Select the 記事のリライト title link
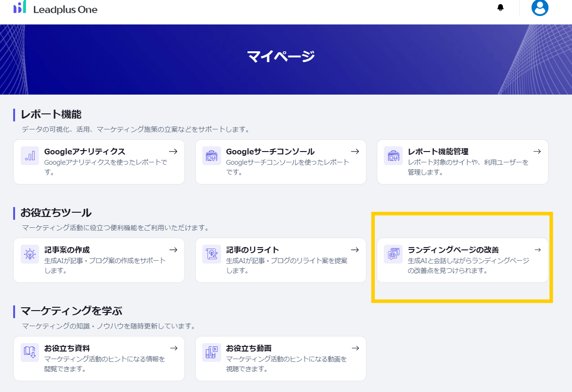 [x=253, y=250]
